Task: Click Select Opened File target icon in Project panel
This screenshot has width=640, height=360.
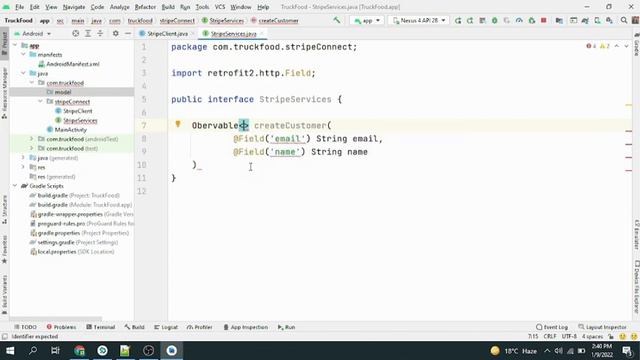Action: pos(76,33)
